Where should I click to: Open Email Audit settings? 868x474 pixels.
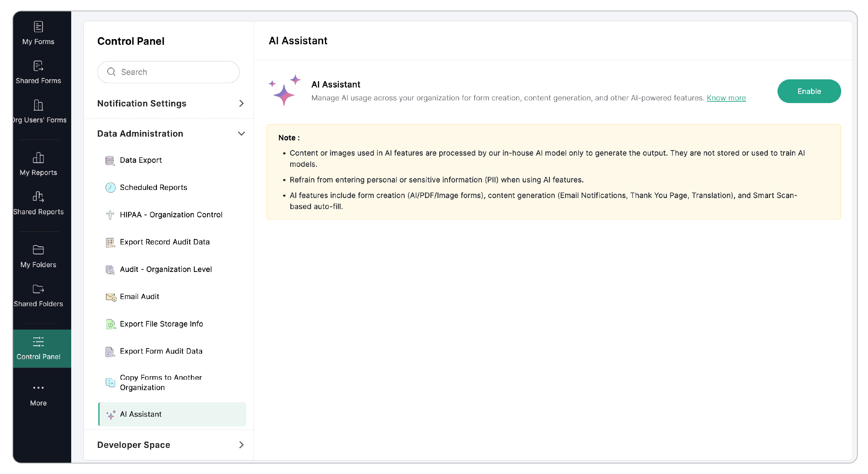(139, 297)
